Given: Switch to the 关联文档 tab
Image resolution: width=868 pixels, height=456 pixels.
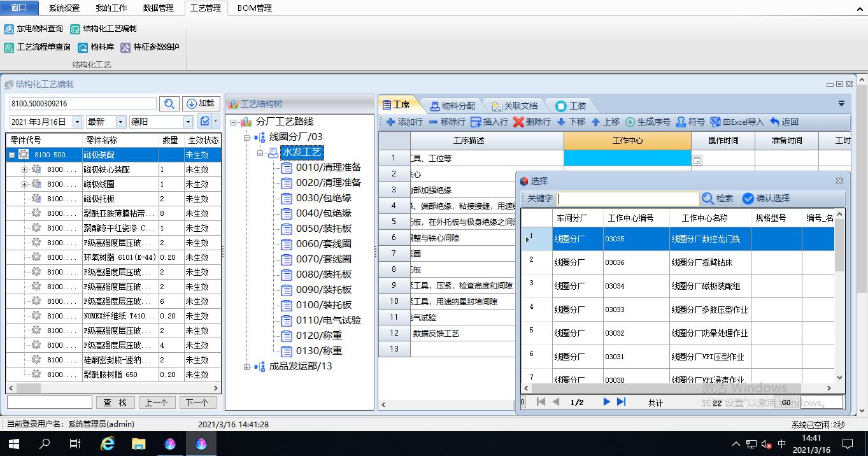Looking at the screenshot, I should (x=515, y=106).
